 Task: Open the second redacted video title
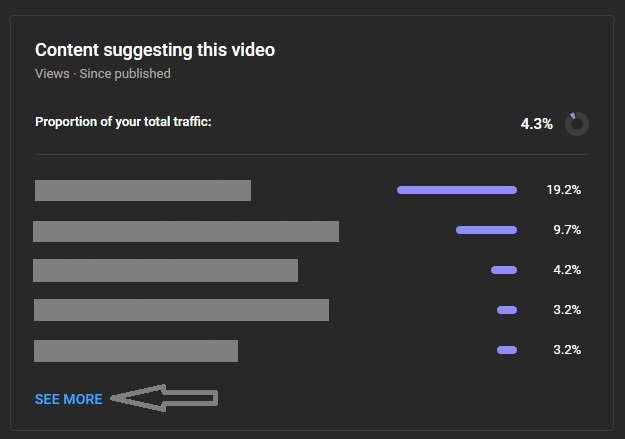click(x=186, y=231)
